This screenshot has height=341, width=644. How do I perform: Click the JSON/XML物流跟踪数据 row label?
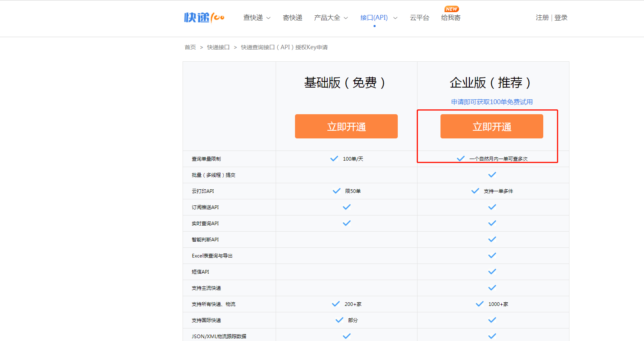click(219, 337)
